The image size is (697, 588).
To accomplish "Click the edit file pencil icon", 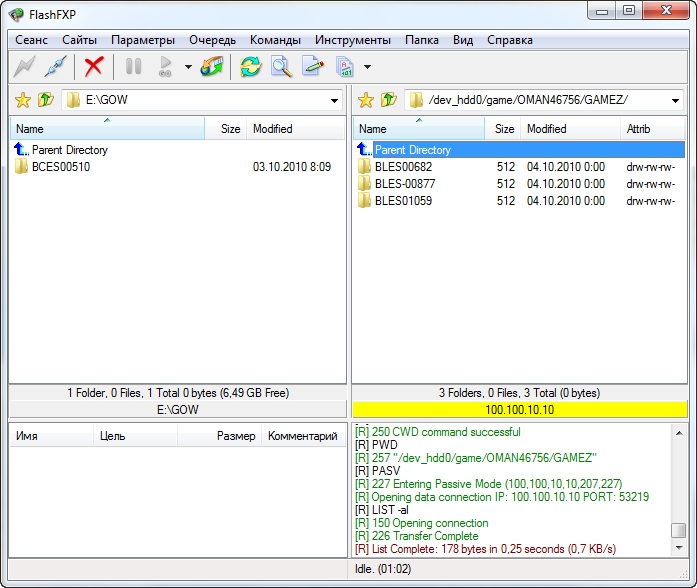I will click(x=314, y=67).
